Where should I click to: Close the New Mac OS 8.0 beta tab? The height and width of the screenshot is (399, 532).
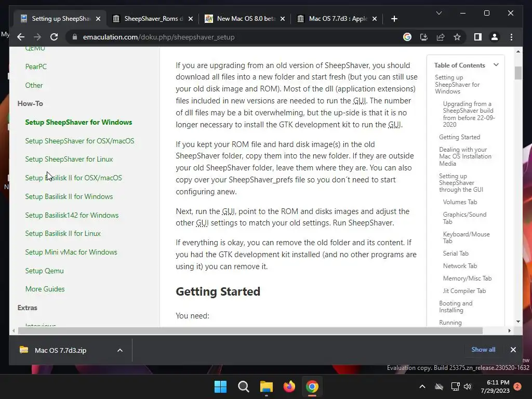point(283,19)
